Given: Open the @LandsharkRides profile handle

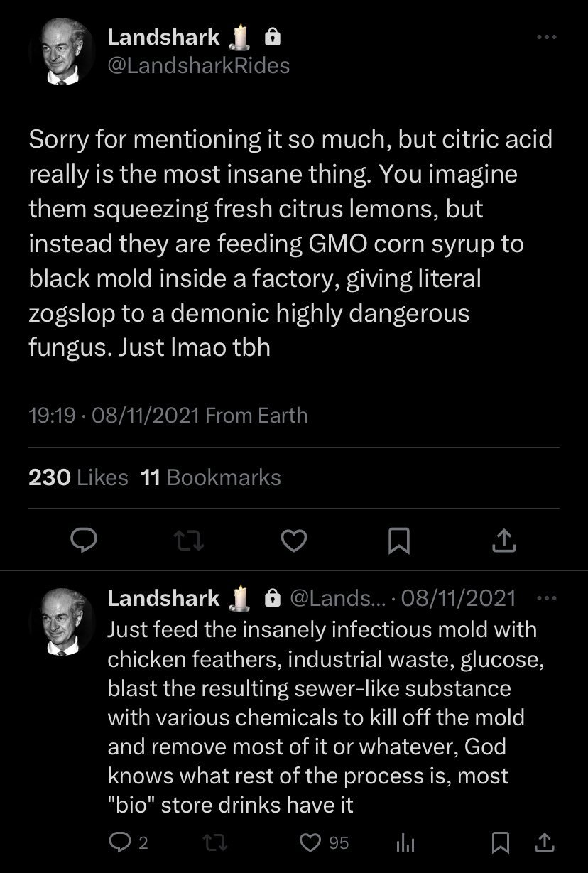Looking at the screenshot, I should (198, 65).
